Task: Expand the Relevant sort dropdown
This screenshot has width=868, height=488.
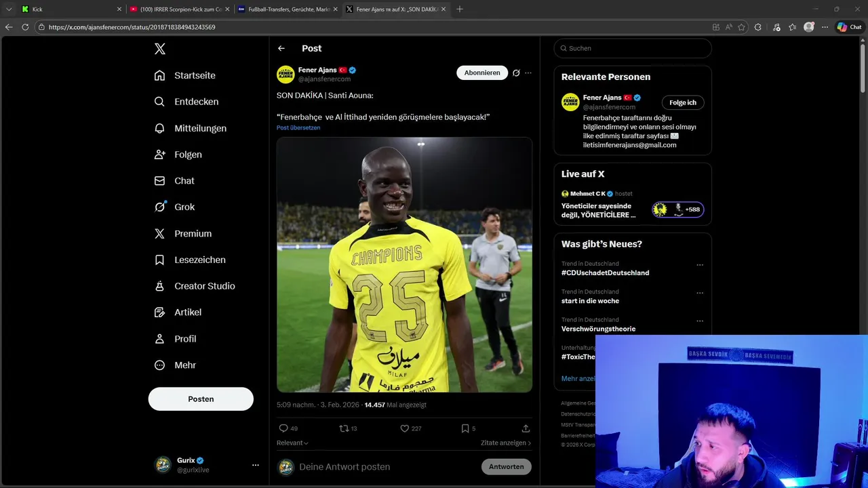Action: click(x=293, y=443)
